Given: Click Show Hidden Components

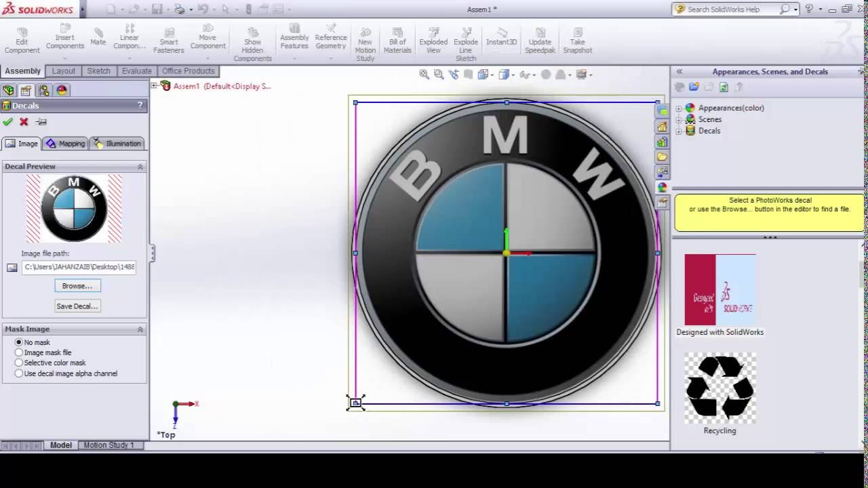Looking at the screenshot, I should pyautogui.click(x=252, y=45).
